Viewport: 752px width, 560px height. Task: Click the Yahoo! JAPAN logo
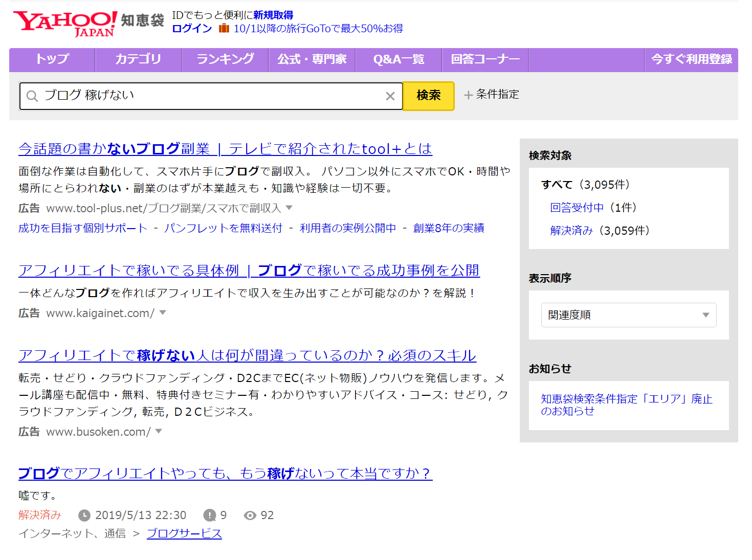pos(65,24)
